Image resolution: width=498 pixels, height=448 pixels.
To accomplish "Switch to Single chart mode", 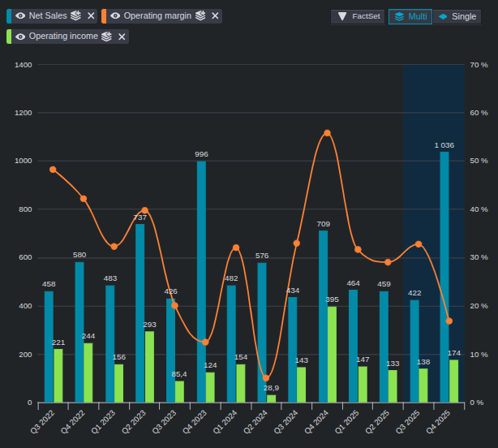I will click(x=457, y=16).
